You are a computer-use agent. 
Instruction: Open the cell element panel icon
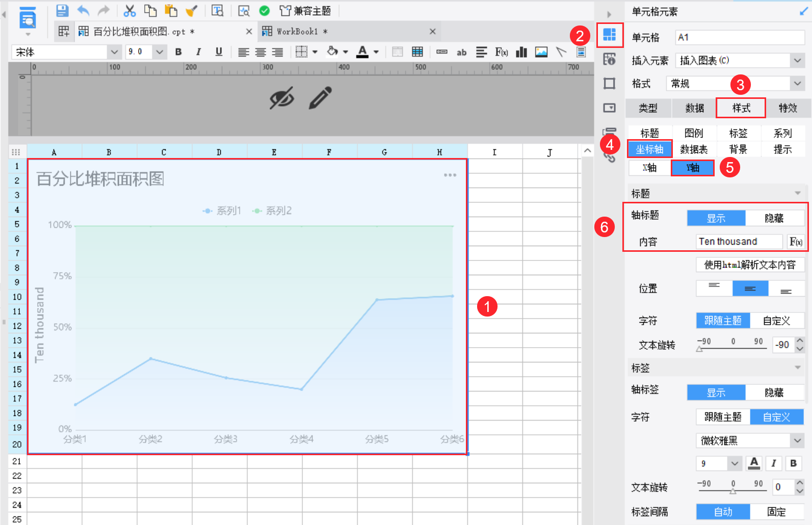click(610, 35)
